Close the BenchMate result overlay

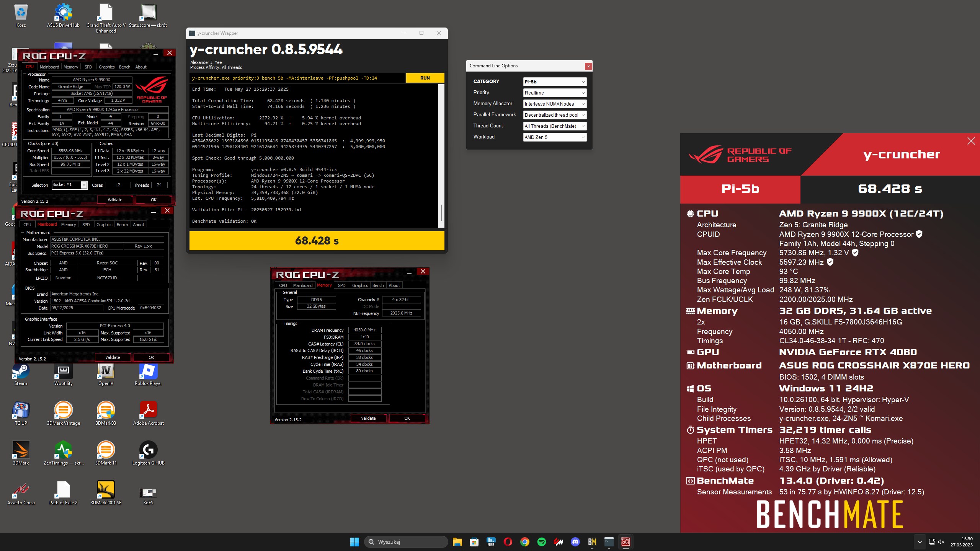click(x=971, y=141)
